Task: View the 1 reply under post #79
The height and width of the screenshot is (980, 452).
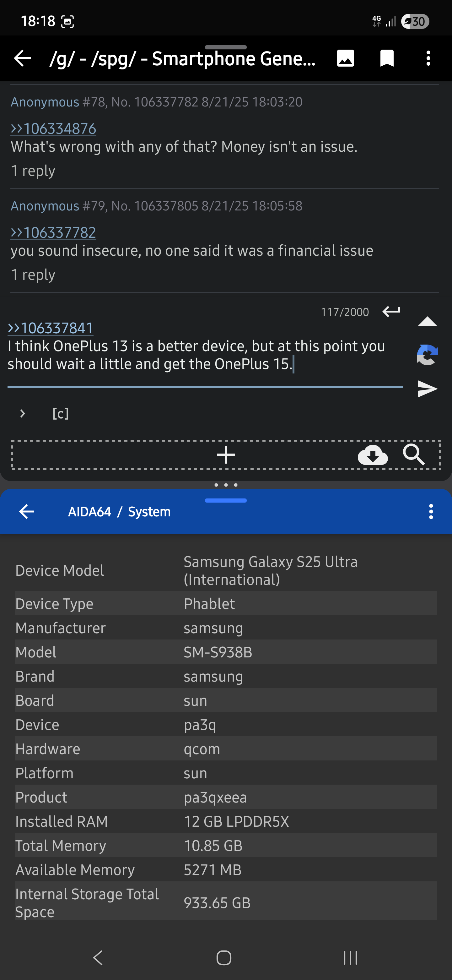Action: 33,275
